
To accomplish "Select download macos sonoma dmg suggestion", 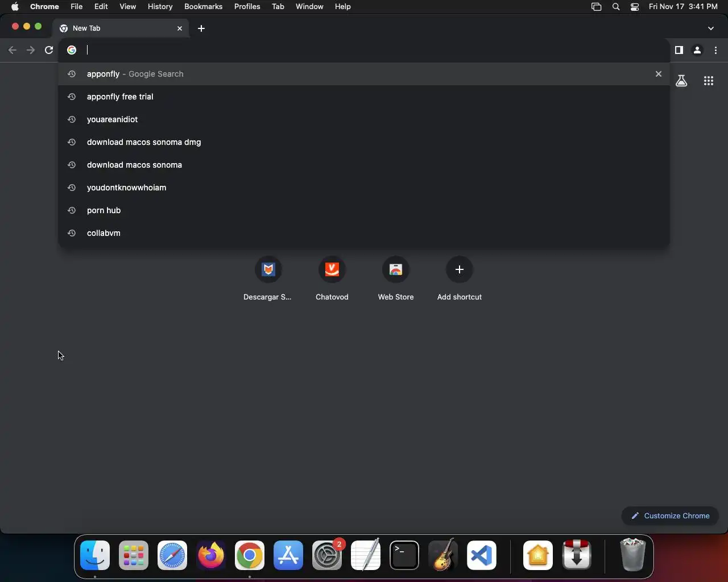I will pos(364,142).
